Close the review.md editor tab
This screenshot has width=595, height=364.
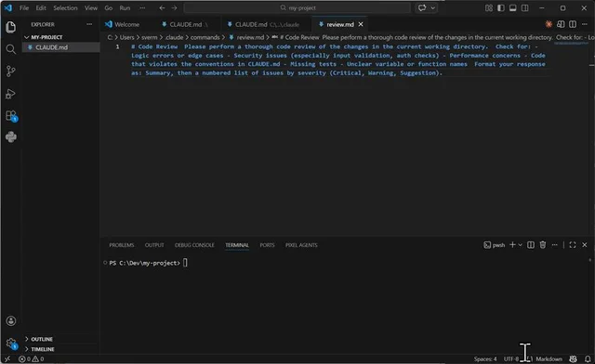[x=361, y=24]
